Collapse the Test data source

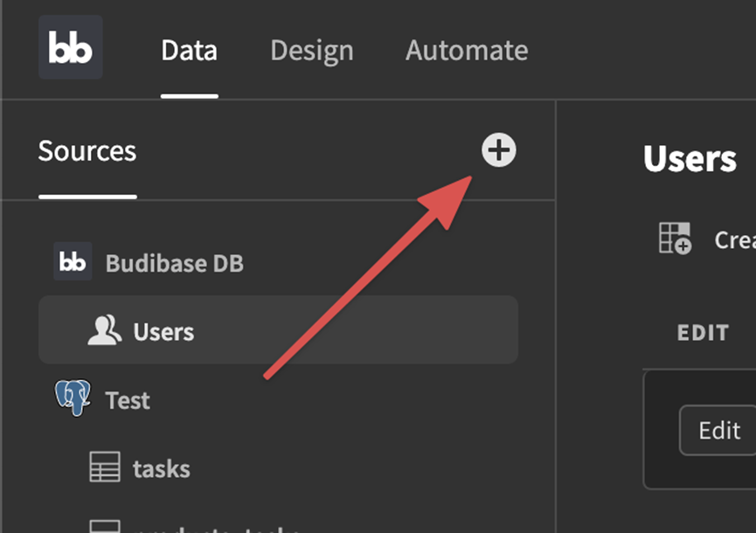(128, 399)
